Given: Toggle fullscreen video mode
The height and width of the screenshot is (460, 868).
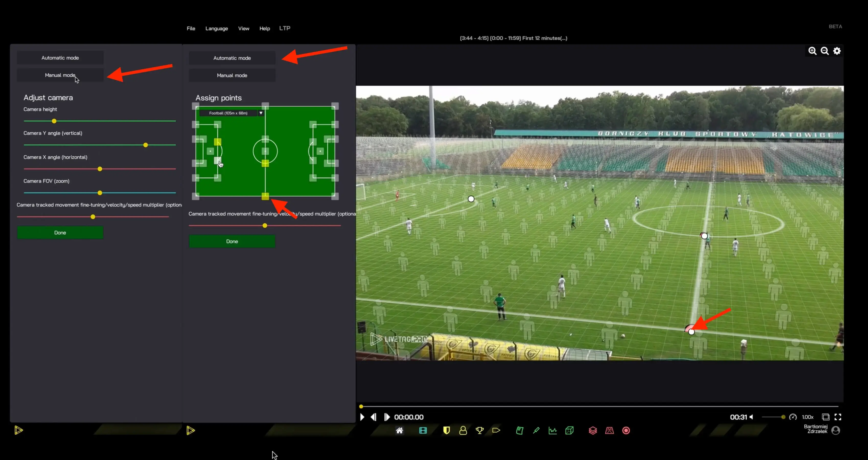Looking at the screenshot, I should 838,417.
